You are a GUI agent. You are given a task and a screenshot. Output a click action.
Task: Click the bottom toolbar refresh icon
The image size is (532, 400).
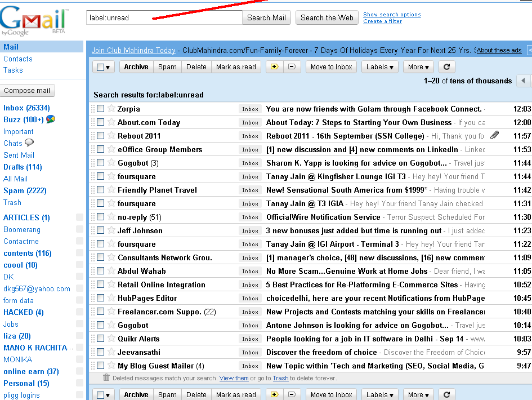pos(446,394)
